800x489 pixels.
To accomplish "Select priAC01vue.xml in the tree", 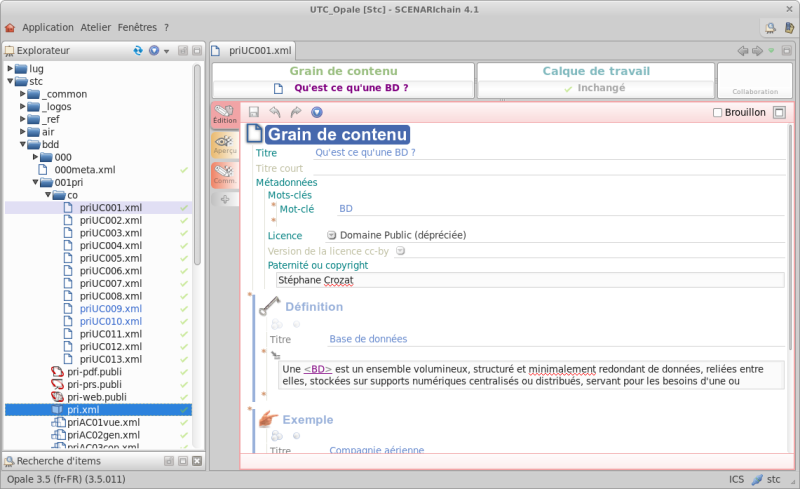I will coord(103,422).
